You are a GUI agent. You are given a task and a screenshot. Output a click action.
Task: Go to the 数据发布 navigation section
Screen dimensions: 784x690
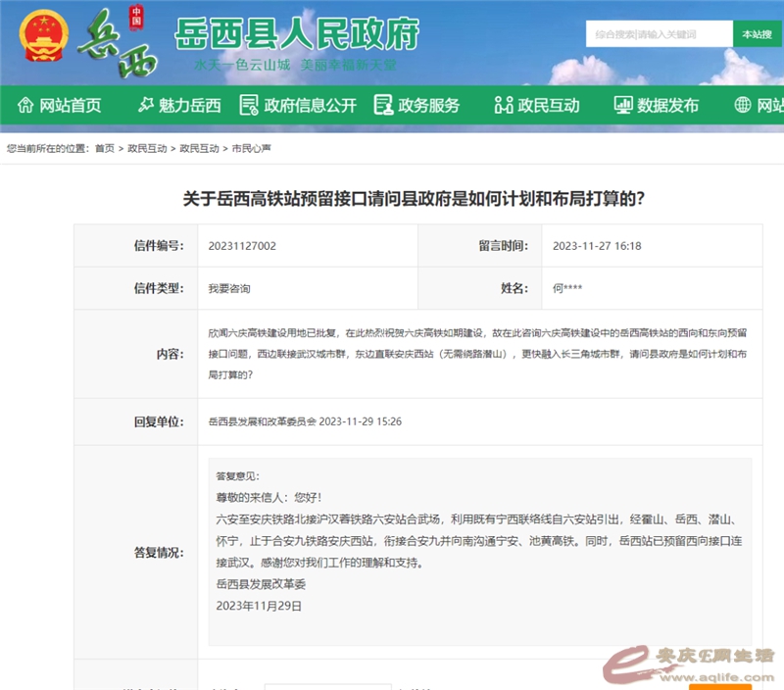point(667,106)
